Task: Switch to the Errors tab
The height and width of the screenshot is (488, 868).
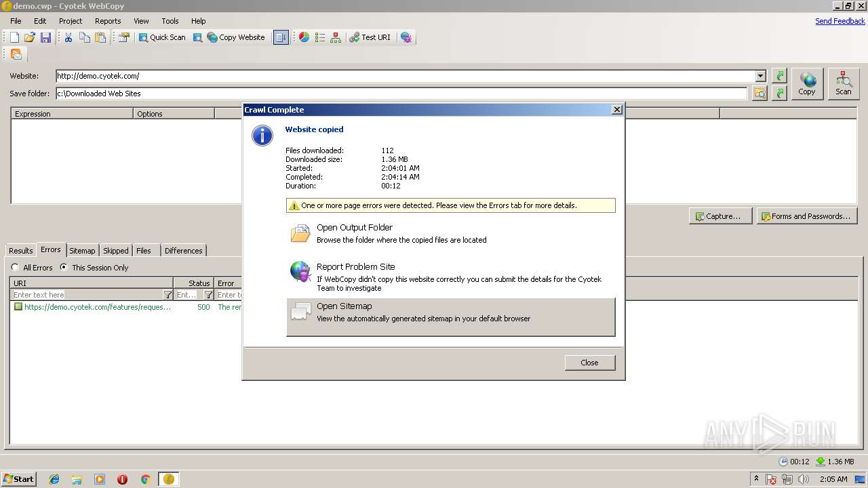Action: [51, 249]
